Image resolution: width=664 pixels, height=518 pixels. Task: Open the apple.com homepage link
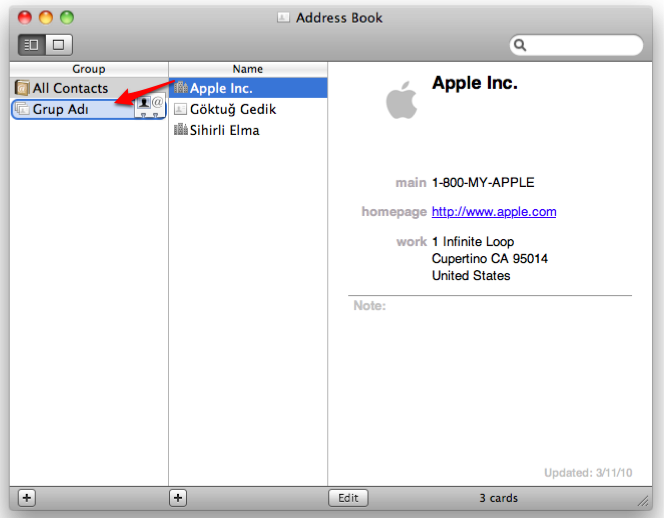pos(494,212)
